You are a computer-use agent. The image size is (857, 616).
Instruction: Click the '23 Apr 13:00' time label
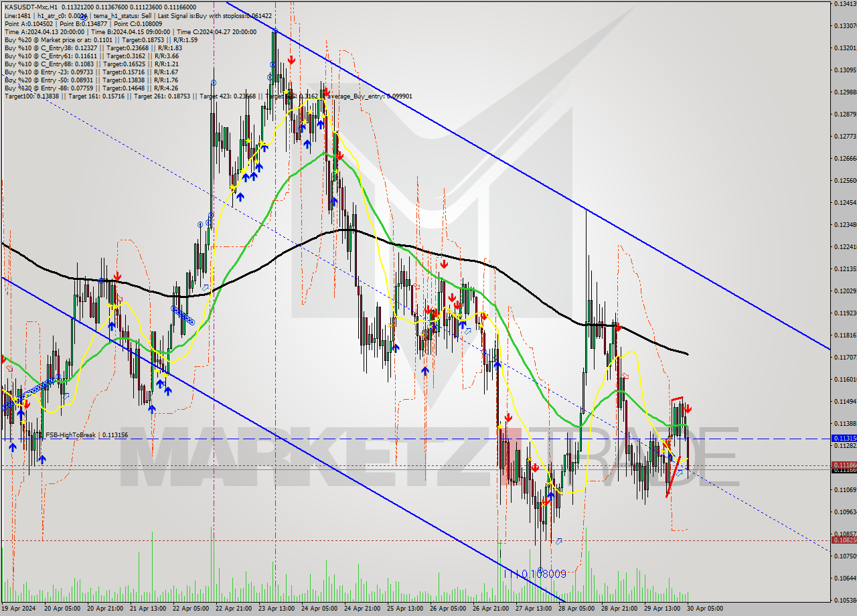click(x=277, y=609)
